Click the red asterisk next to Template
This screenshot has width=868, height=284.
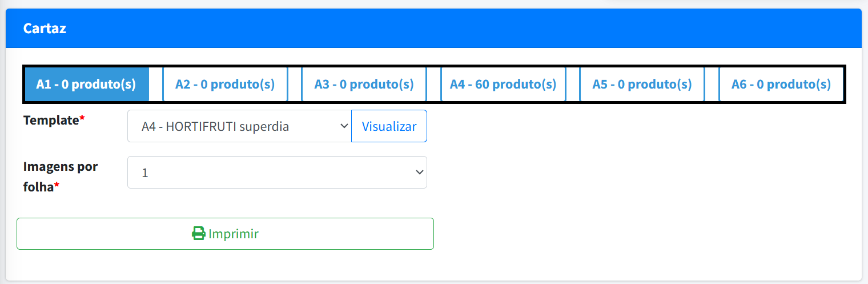tap(82, 119)
